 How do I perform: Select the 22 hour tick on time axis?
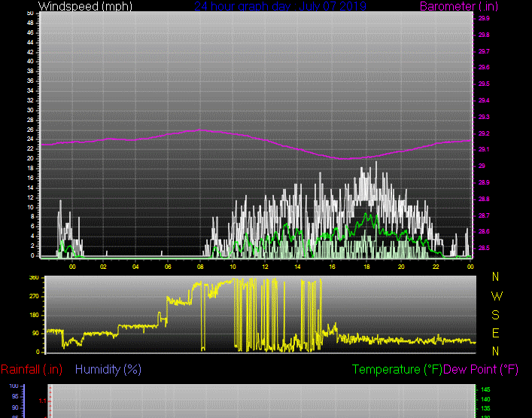pyautogui.click(x=436, y=267)
